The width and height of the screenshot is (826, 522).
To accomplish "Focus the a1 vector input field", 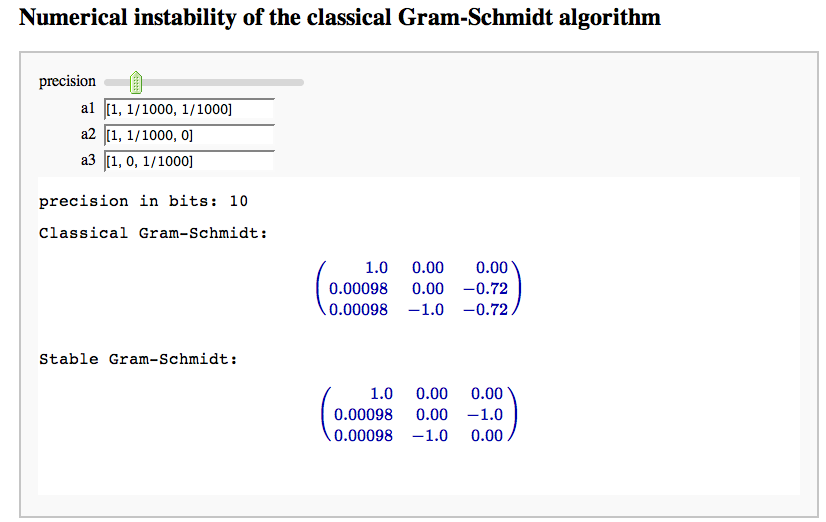I will click(x=188, y=109).
